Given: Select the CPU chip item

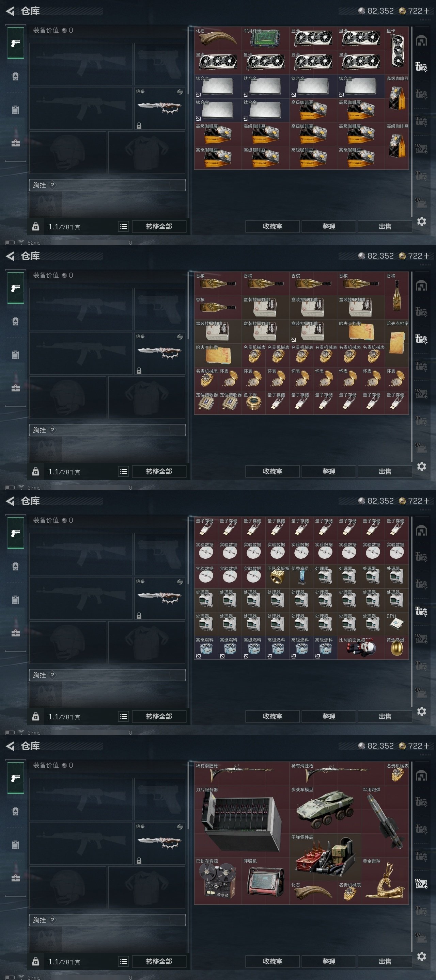Looking at the screenshot, I should coord(396,624).
